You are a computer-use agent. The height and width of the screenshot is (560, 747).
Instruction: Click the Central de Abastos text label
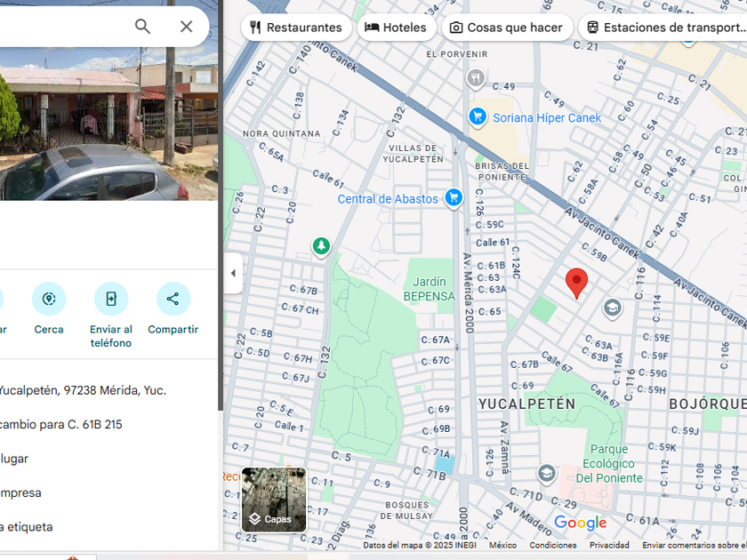point(388,199)
